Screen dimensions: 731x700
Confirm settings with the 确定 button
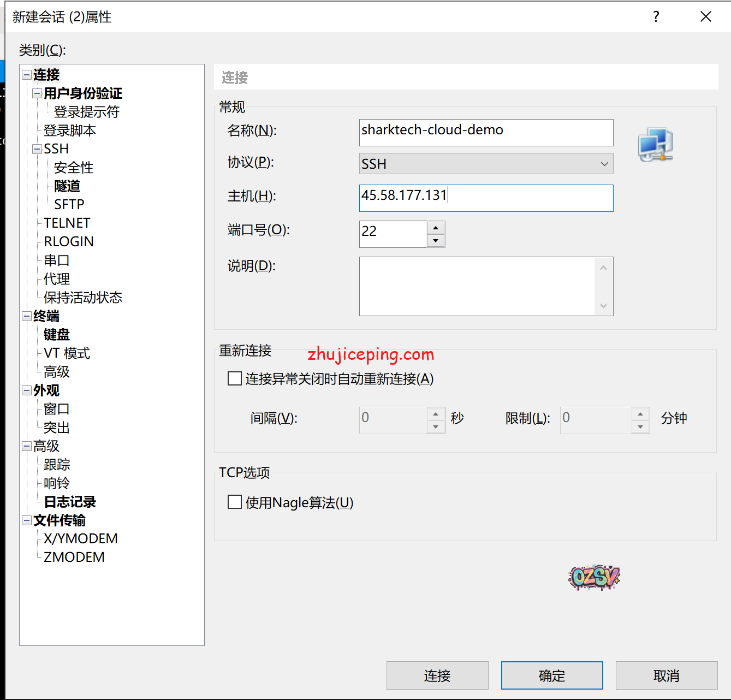coord(551,675)
